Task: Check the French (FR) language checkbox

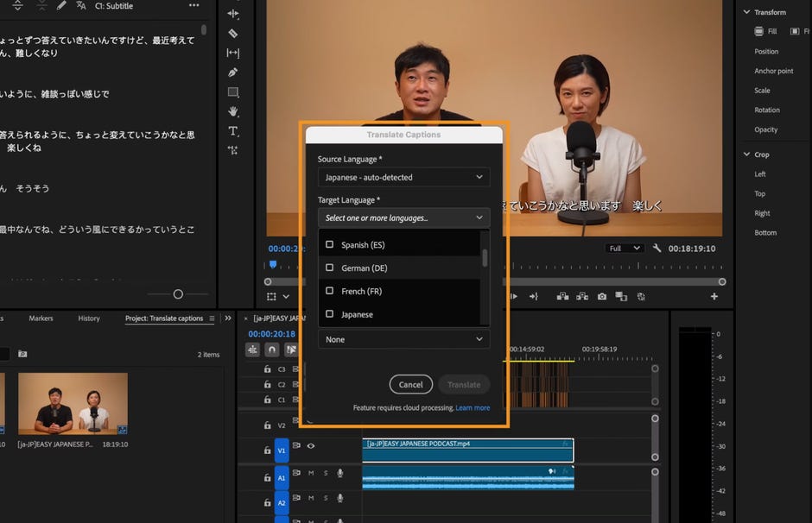Action: pyautogui.click(x=330, y=291)
